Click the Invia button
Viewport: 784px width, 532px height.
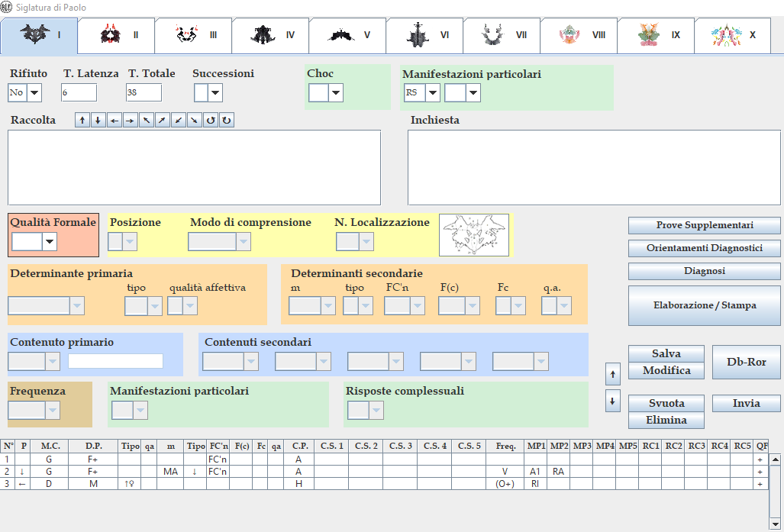tap(747, 403)
